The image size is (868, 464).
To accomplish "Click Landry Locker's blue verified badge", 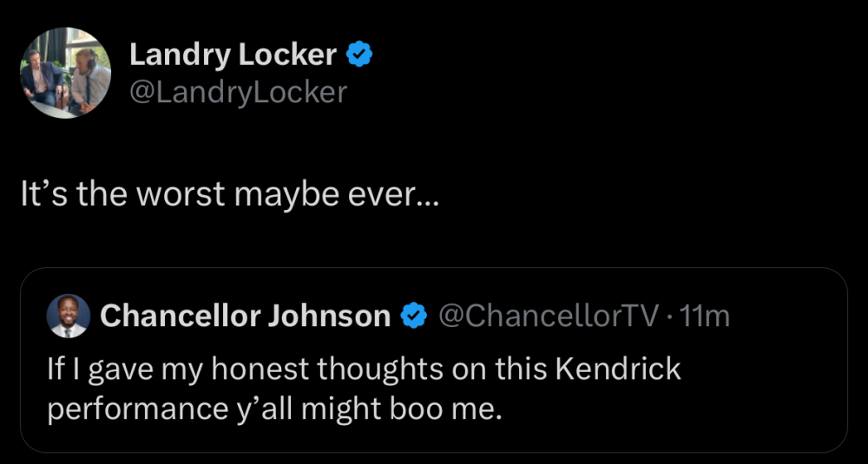I will [x=359, y=56].
